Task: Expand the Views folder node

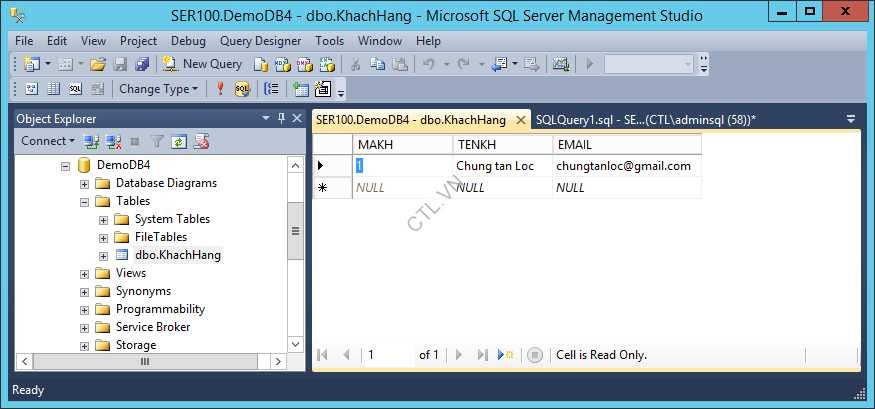Action: (85, 273)
